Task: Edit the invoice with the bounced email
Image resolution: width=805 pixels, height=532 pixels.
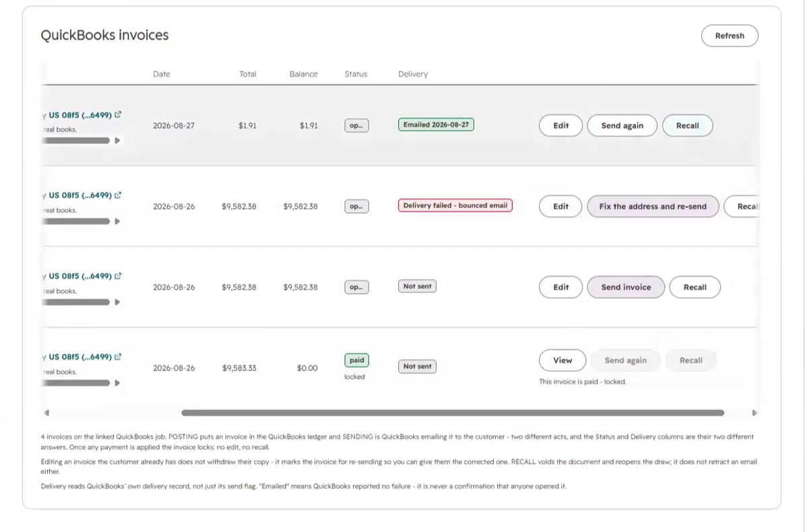Action: [x=560, y=206]
